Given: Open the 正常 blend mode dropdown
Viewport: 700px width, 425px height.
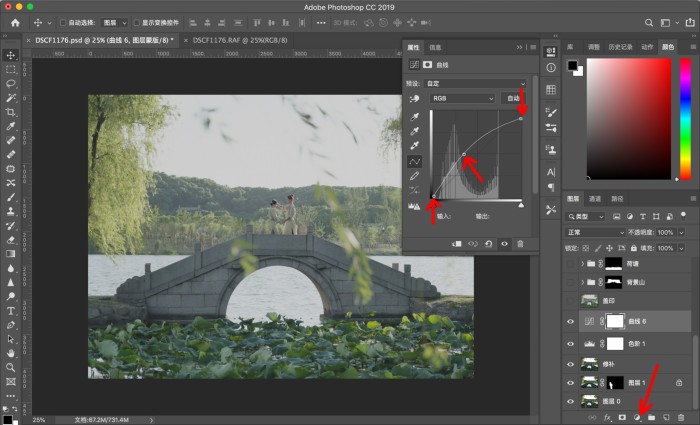Looking at the screenshot, I should pyautogui.click(x=595, y=232).
